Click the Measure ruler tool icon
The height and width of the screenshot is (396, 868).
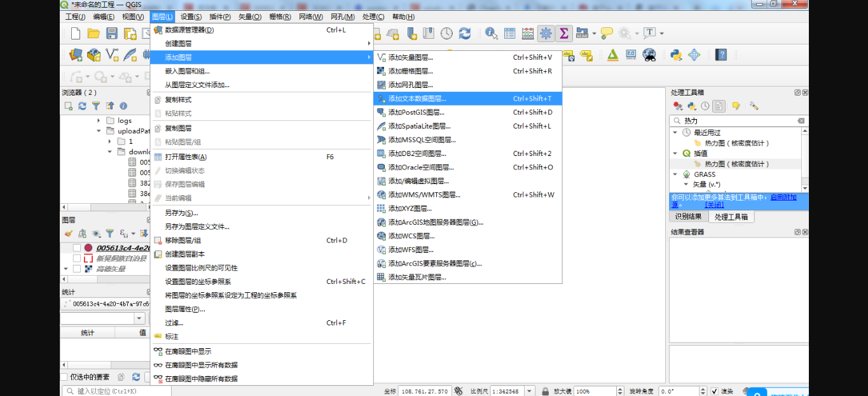pos(582,34)
